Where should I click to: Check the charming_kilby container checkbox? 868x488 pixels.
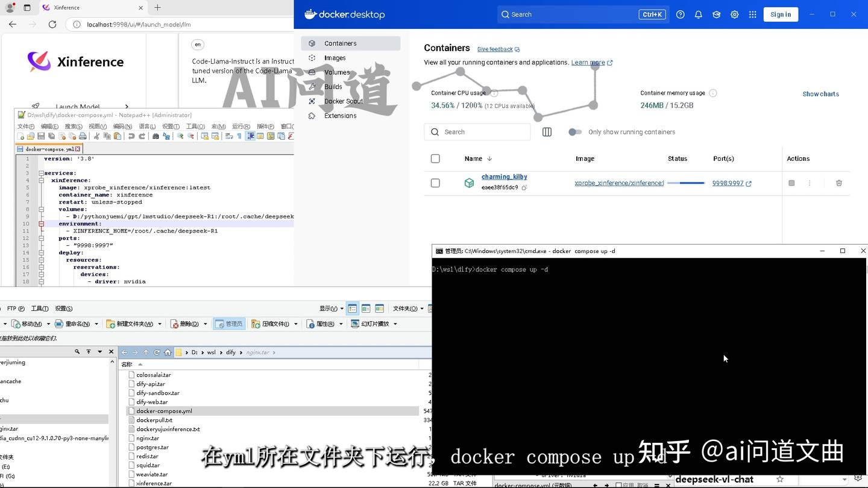tap(435, 183)
